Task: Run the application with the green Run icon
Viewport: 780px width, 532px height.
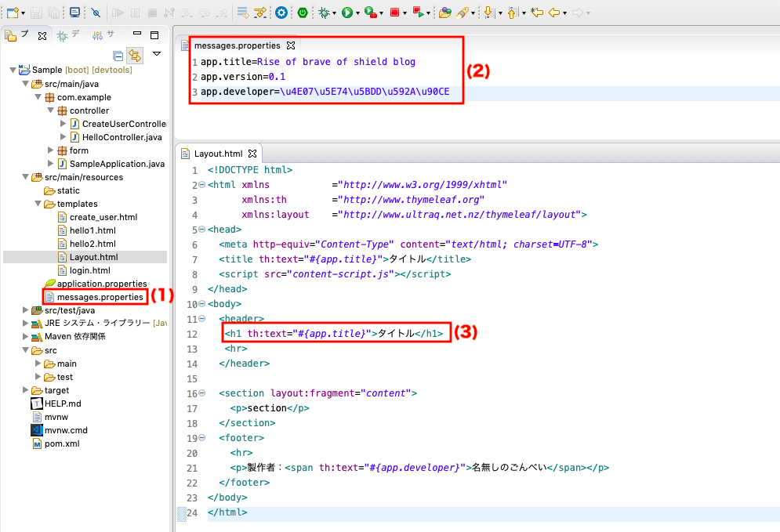Action: tap(347, 13)
